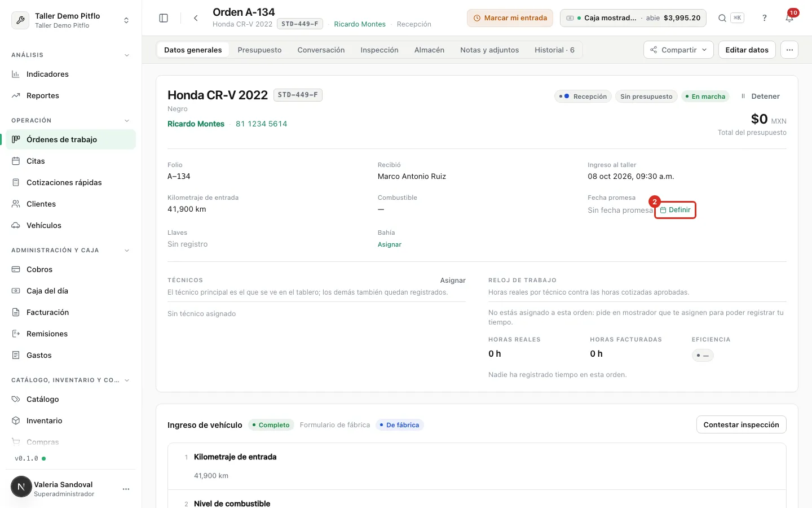Click the Recepción status badge
Screen dimensions: 812x508
point(583,97)
